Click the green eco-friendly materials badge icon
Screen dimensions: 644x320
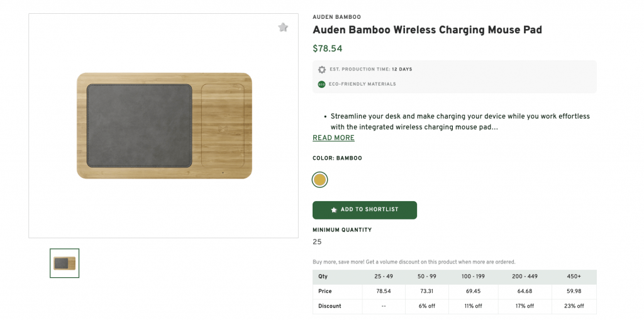click(x=322, y=84)
